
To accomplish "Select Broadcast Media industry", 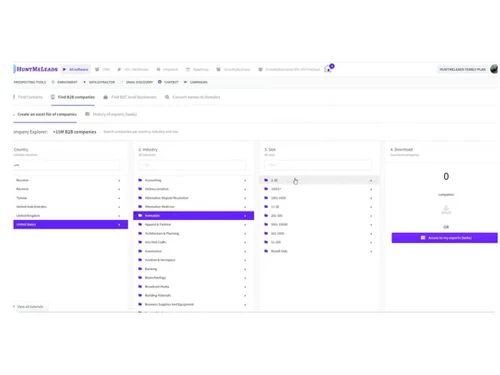I will [x=193, y=287].
